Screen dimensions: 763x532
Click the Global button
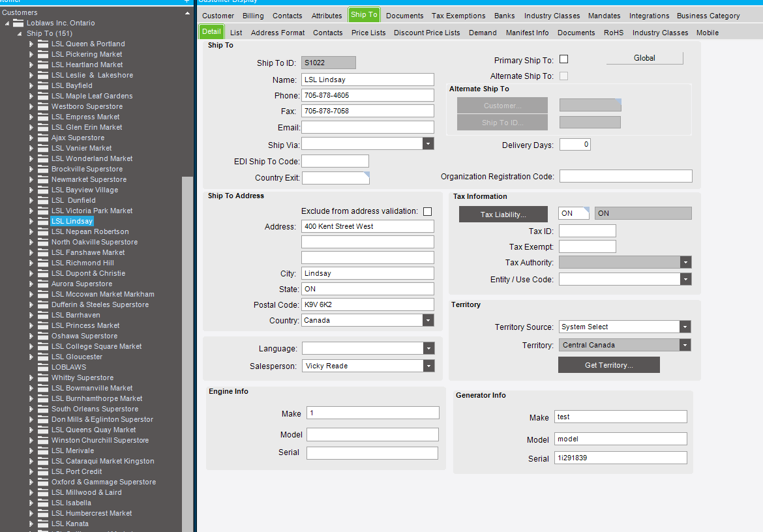click(x=644, y=58)
